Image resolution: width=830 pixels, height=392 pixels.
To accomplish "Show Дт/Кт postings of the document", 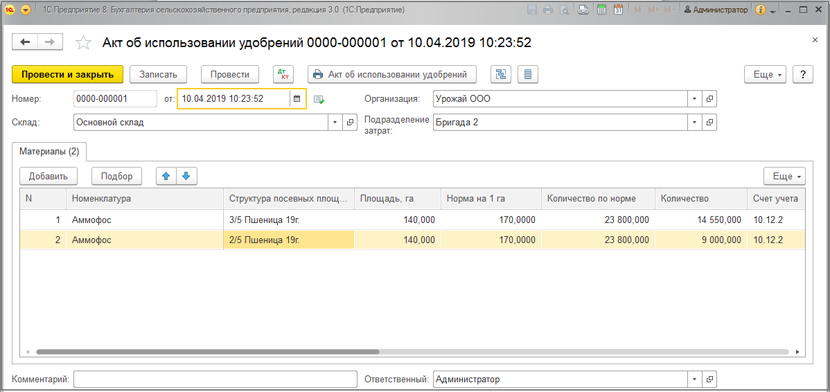I will click(283, 75).
